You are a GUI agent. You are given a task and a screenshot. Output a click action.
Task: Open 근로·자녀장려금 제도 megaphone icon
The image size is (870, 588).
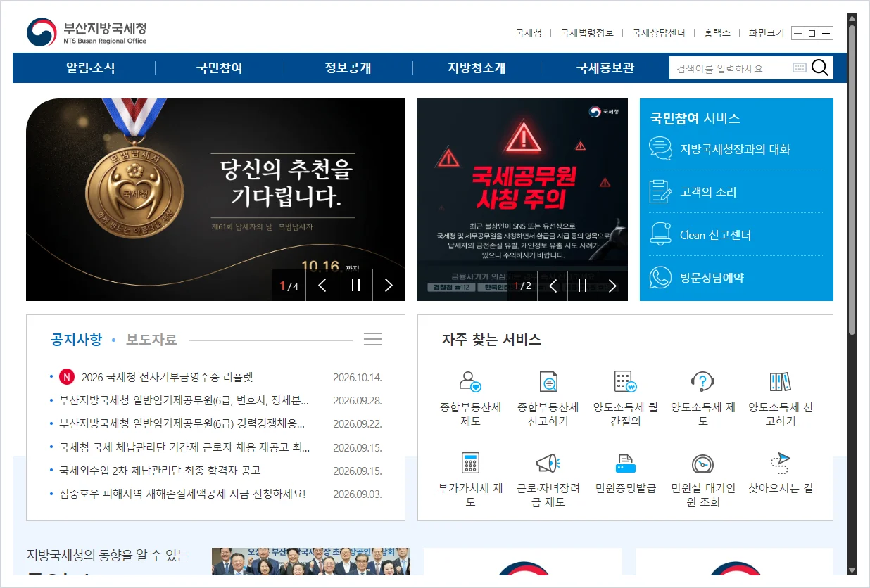tap(548, 463)
